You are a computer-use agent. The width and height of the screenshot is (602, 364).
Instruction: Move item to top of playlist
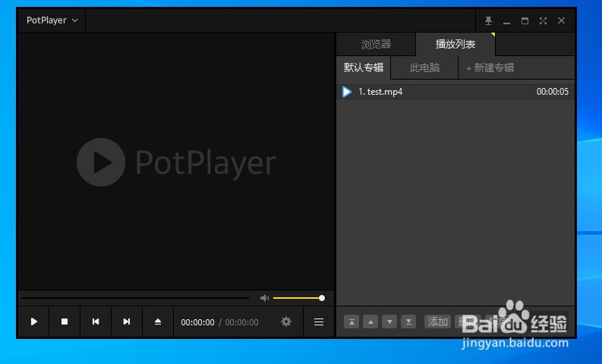click(x=351, y=322)
